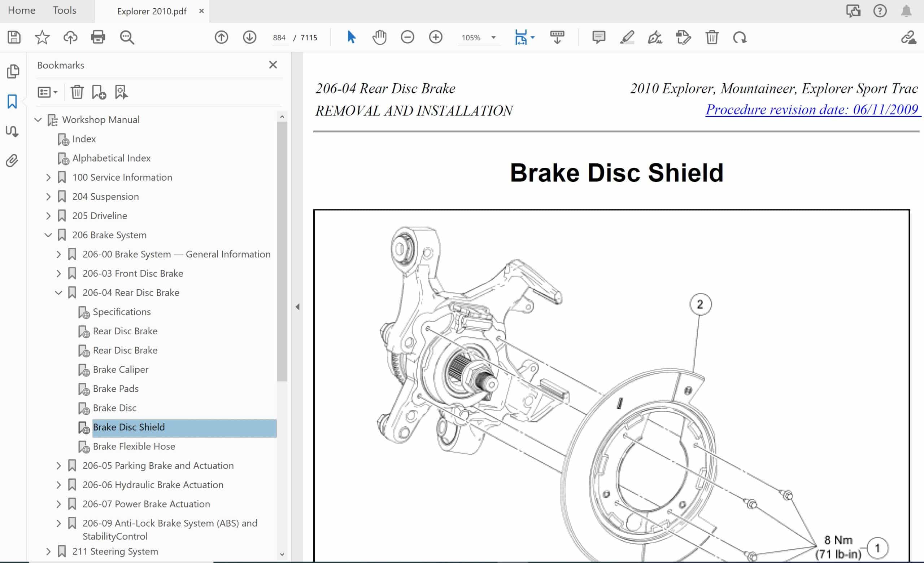This screenshot has height=563, width=924.
Task: Go to previous page arrow
Action: tap(221, 38)
